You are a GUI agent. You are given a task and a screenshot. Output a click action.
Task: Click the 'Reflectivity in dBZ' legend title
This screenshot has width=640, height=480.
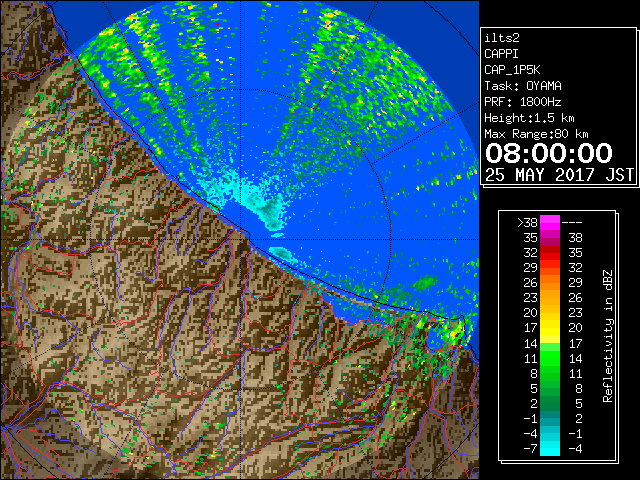click(608, 336)
